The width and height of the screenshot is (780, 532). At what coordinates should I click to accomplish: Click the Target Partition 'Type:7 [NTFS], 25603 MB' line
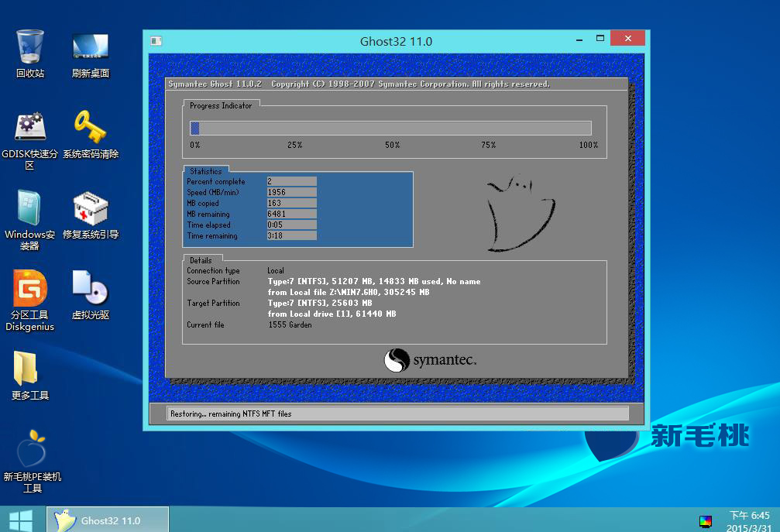click(320, 304)
